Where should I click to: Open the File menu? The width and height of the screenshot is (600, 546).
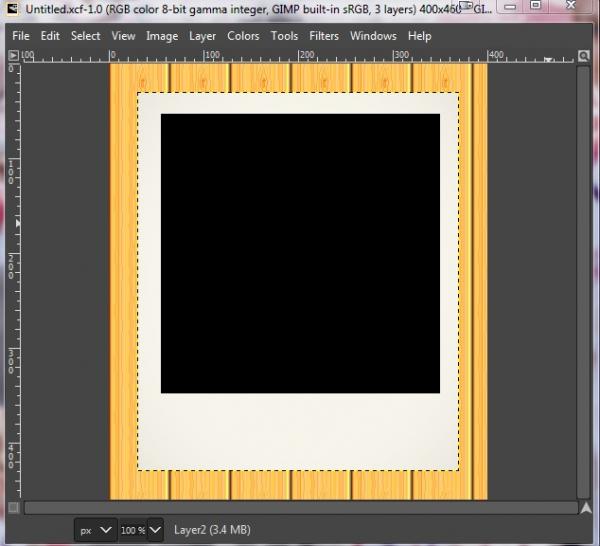pos(21,36)
